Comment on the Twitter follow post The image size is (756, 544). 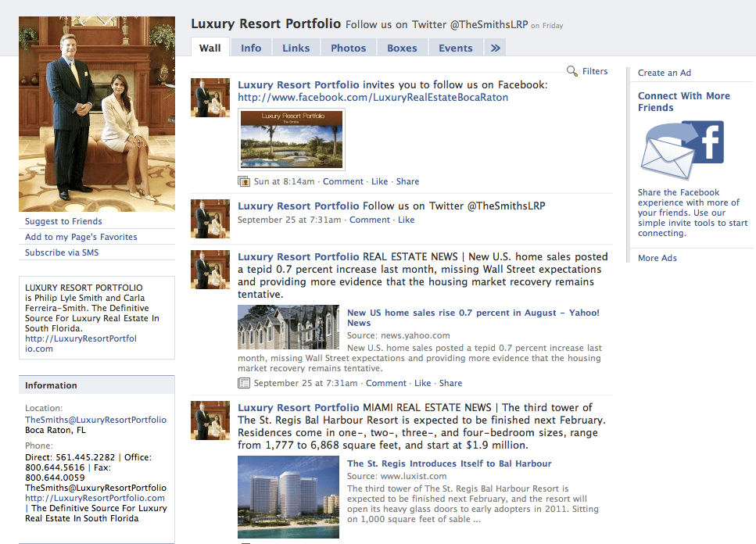(x=369, y=220)
